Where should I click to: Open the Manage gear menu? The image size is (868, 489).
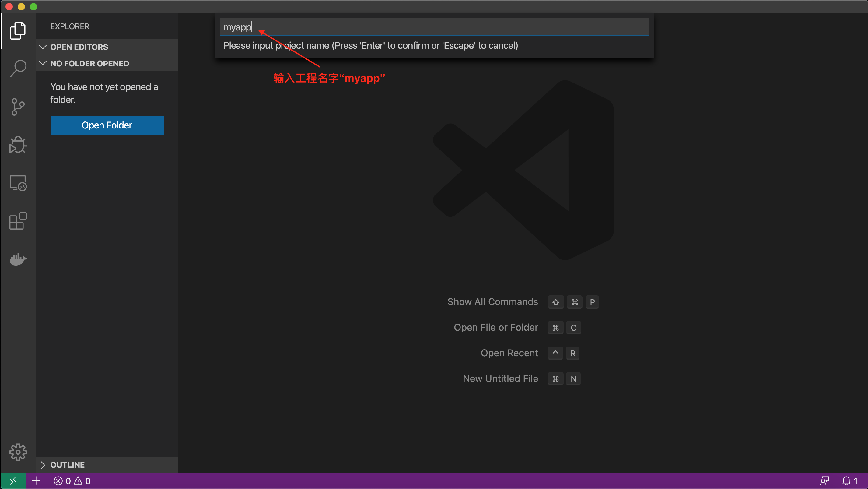click(18, 452)
